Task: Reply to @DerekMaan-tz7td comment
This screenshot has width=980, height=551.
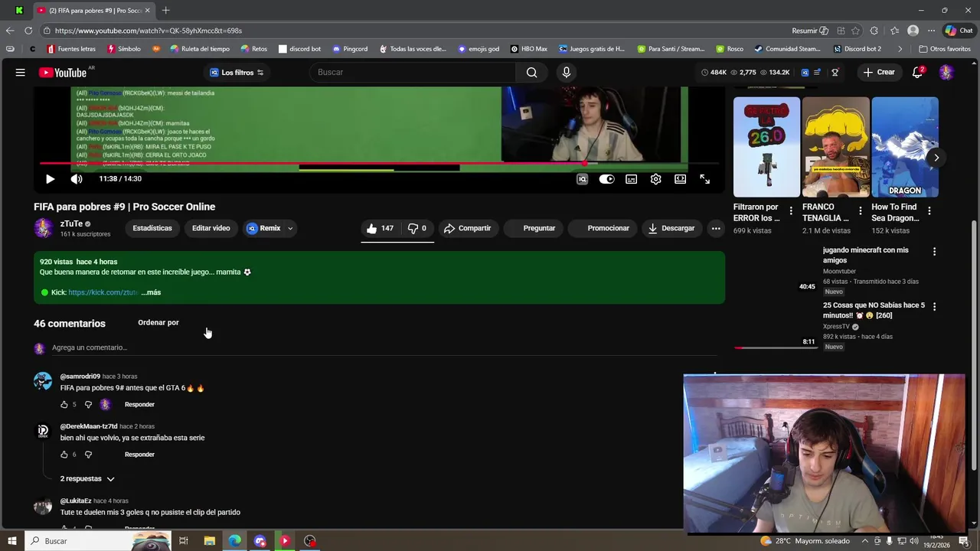Action: click(x=139, y=455)
